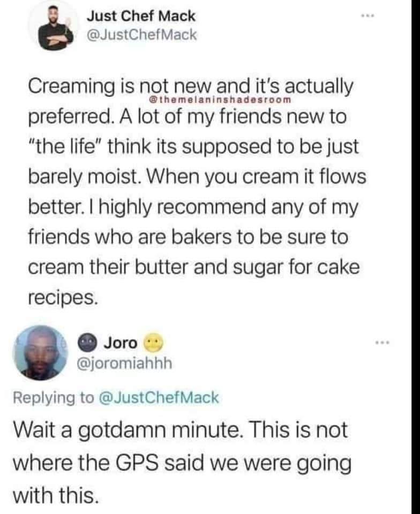Click the "Just Chef Mack" display name
The image size is (420, 514).
click(x=141, y=16)
